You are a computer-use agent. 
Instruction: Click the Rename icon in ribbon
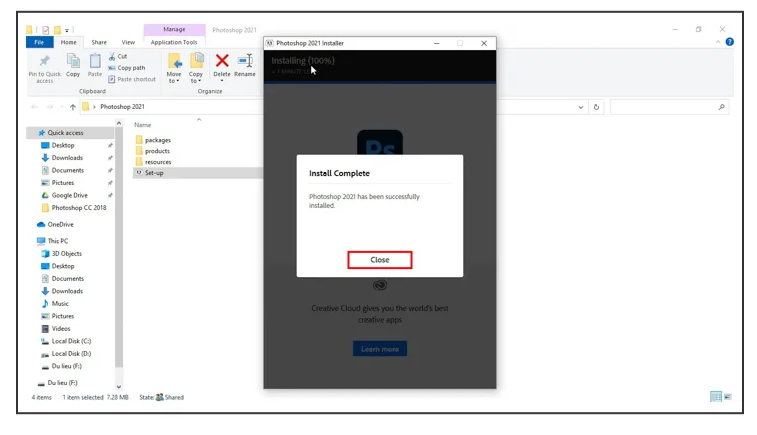click(x=245, y=65)
